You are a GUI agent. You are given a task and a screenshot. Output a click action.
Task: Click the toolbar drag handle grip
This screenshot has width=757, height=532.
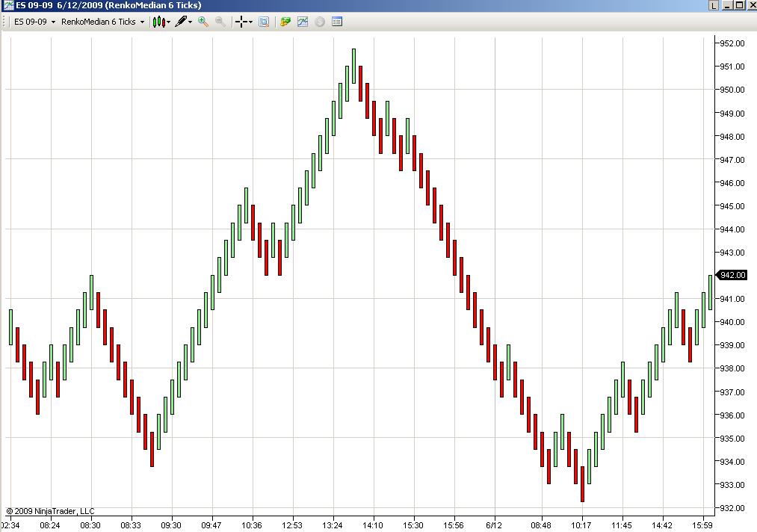[x=4, y=22]
